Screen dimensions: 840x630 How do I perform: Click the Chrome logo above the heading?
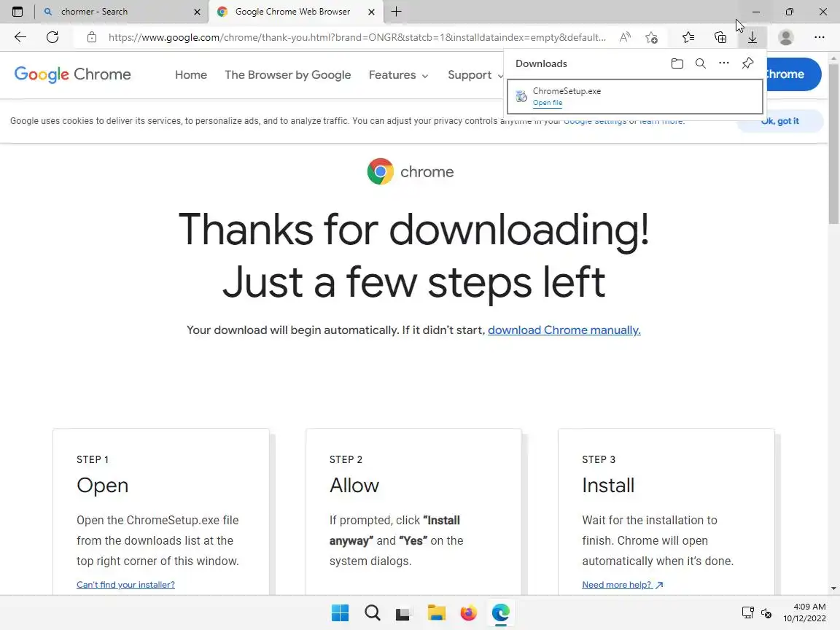click(x=381, y=171)
